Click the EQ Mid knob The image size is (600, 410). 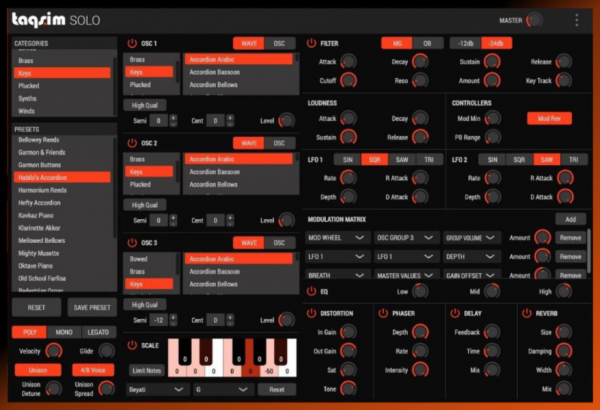(492, 291)
